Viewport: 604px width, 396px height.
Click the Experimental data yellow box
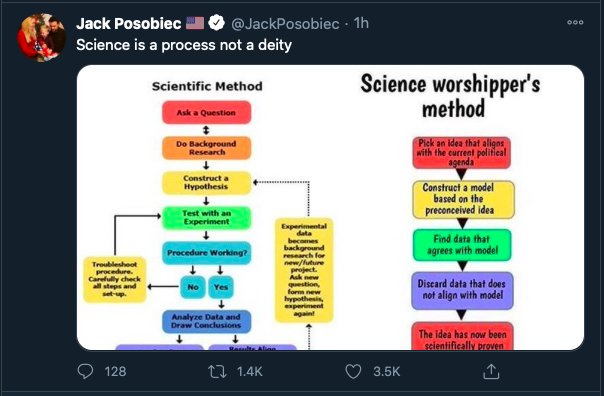(x=304, y=270)
